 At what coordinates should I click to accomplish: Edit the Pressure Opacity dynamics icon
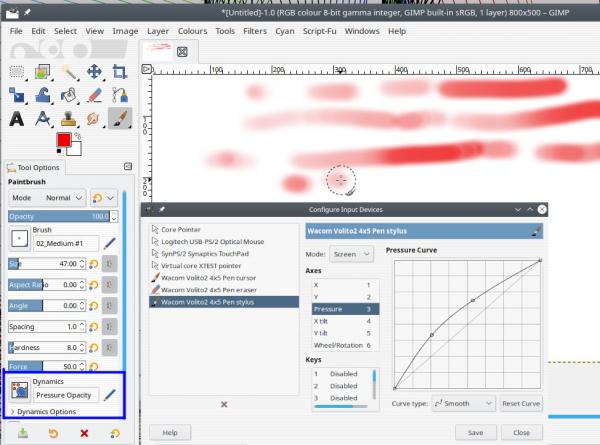point(109,395)
